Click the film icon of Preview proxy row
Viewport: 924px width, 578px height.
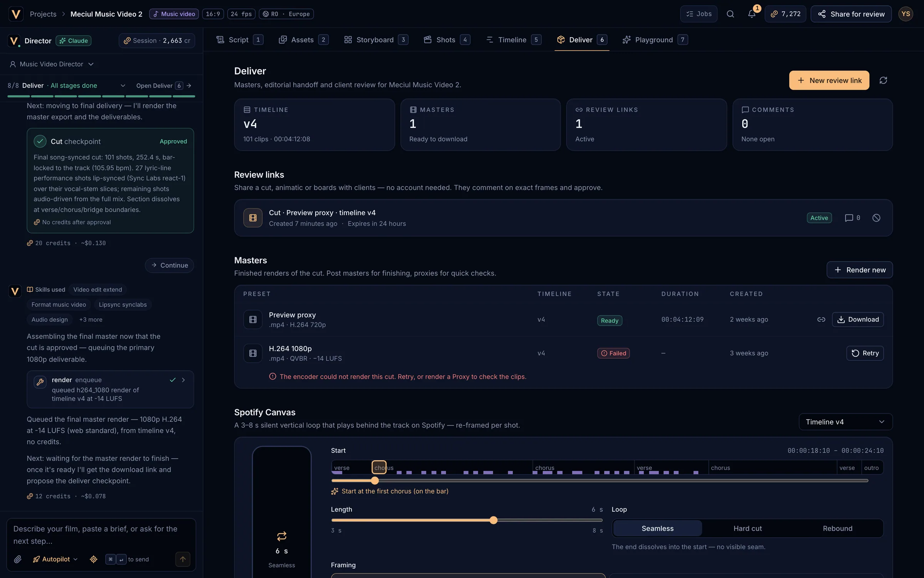(253, 319)
